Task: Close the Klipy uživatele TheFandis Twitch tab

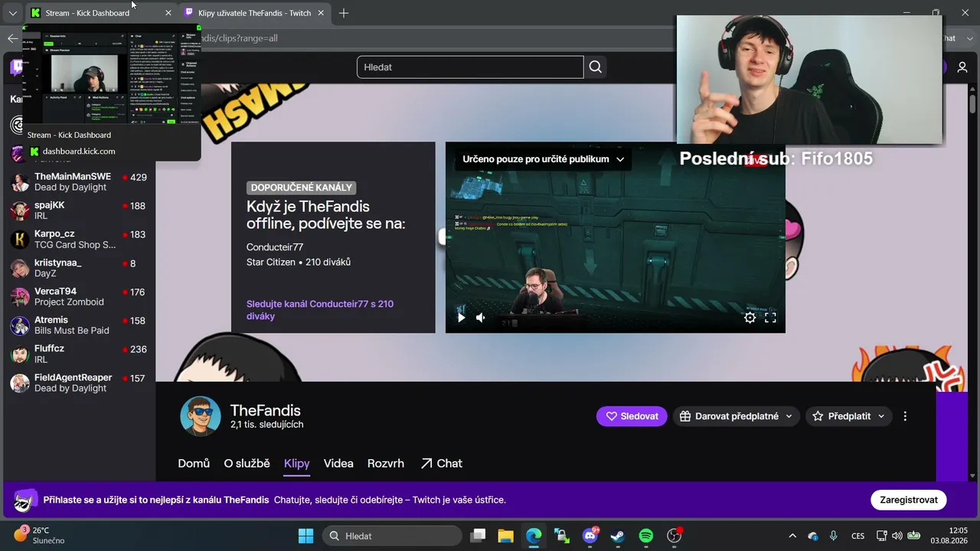Action: [x=322, y=13]
